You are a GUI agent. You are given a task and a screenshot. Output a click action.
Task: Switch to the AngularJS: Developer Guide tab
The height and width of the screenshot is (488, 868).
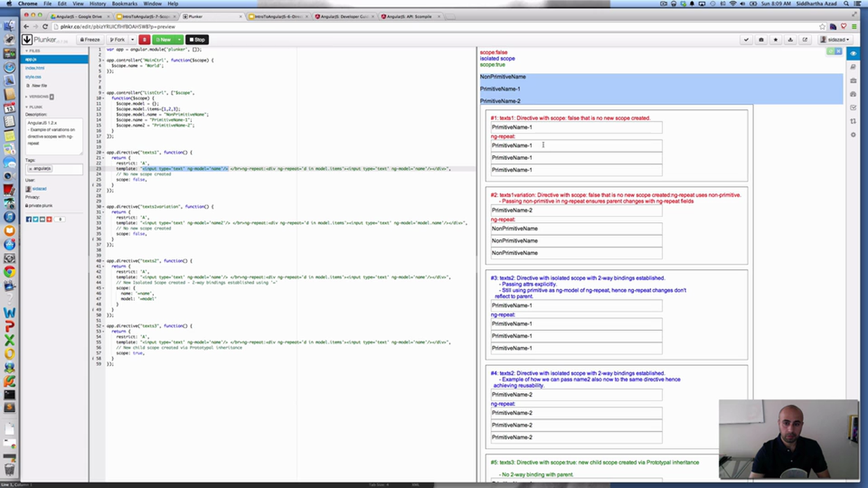(343, 16)
